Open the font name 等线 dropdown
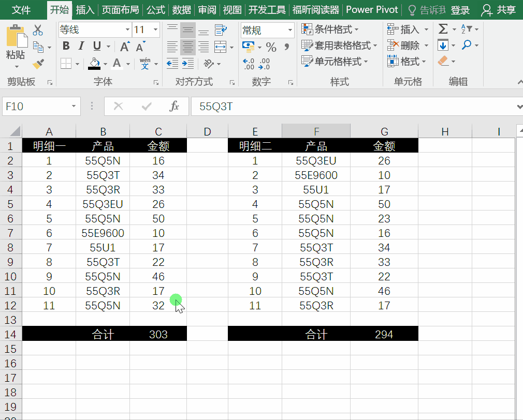Screen dimensions: 523x420 tap(127, 29)
